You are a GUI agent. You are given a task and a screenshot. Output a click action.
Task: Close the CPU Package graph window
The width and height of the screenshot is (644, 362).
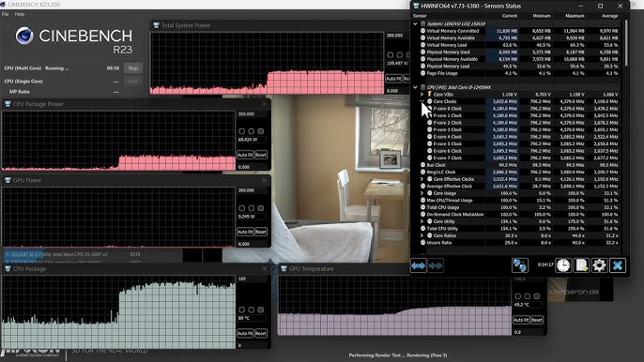[x=264, y=269]
